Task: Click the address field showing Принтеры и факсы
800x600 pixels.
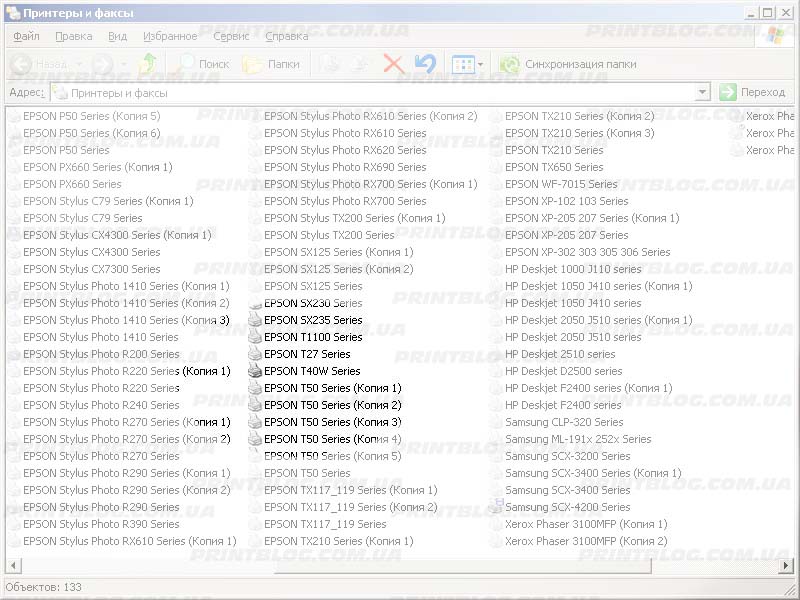Action: coord(370,92)
